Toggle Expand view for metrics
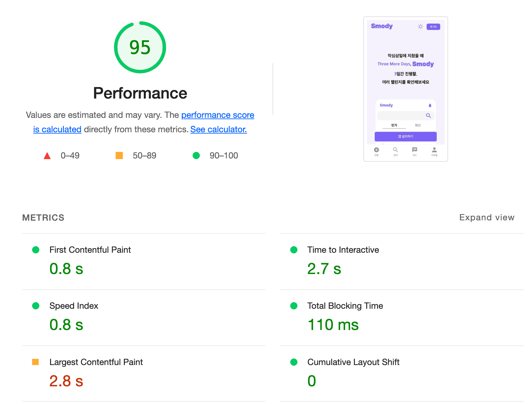The width and height of the screenshot is (532, 404). tap(486, 217)
